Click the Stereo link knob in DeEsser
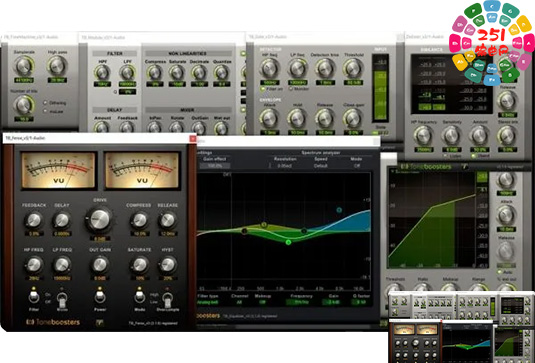This screenshot has height=363, width=535. pos(507,135)
